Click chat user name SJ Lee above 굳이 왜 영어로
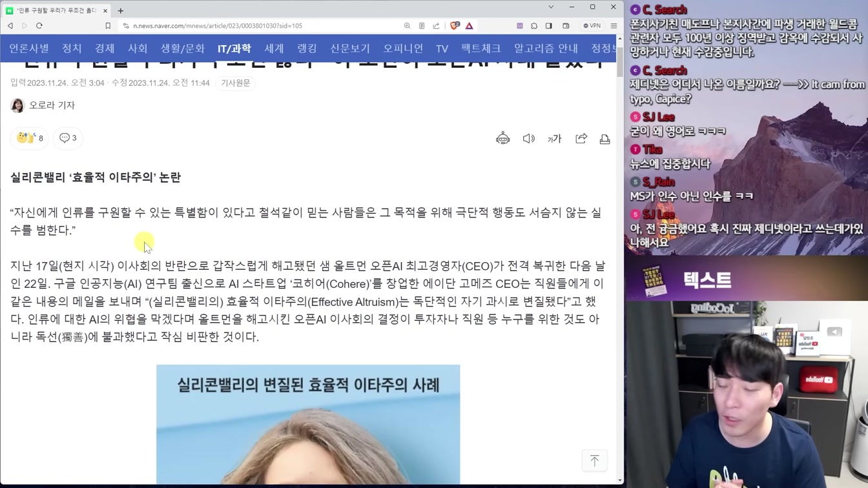 658,117
